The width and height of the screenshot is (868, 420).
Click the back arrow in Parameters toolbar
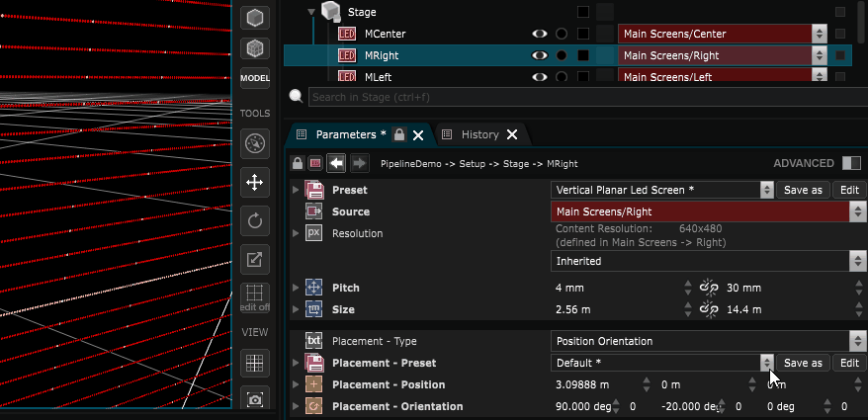point(337,163)
